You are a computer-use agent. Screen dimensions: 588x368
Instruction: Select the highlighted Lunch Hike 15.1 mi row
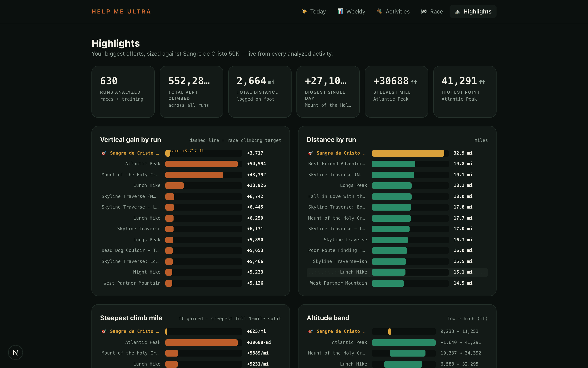397,272
